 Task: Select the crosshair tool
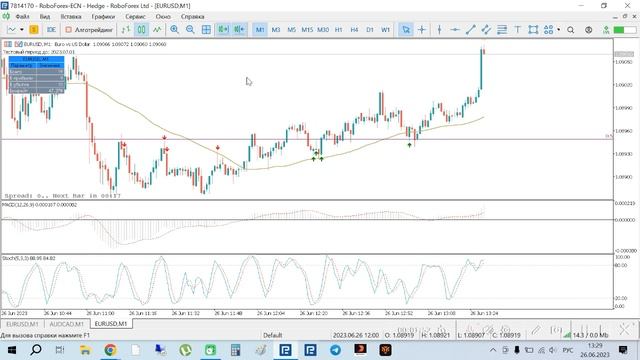tap(422, 30)
